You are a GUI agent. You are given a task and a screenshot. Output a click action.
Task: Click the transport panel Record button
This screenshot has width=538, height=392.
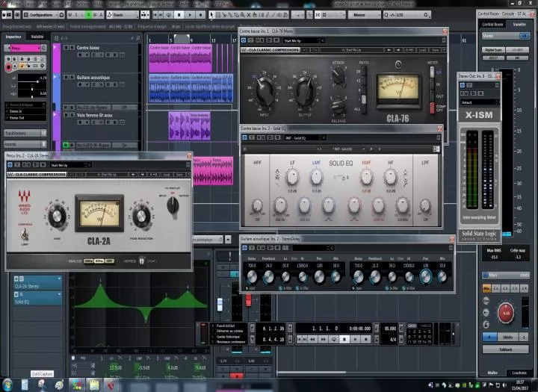[365, 339]
